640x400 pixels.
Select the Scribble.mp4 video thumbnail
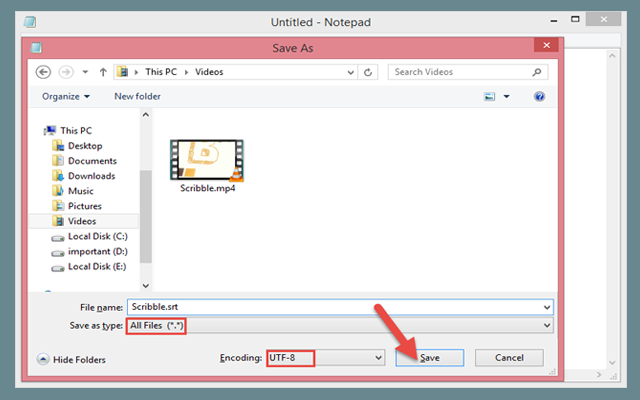[207, 161]
